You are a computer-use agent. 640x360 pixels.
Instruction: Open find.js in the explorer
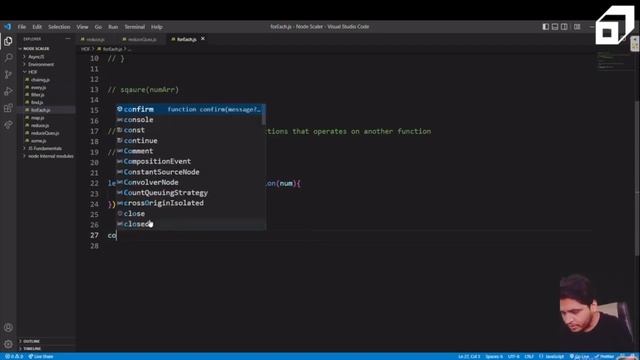(x=37, y=102)
